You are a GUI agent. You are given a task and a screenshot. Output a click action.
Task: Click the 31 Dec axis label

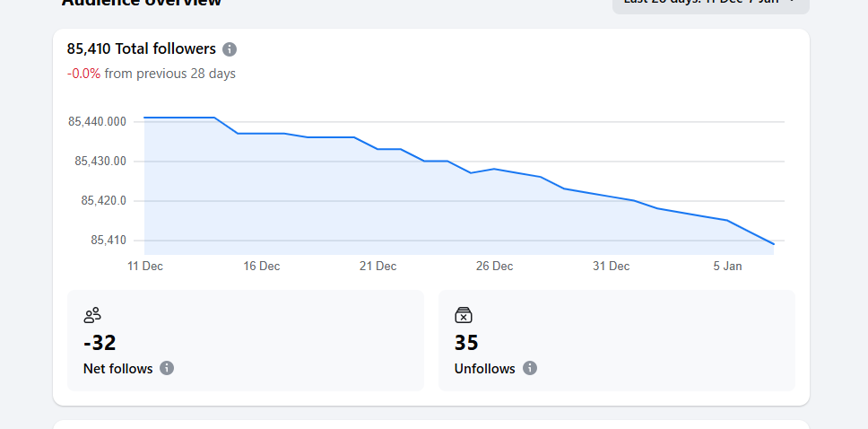tap(611, 267)
